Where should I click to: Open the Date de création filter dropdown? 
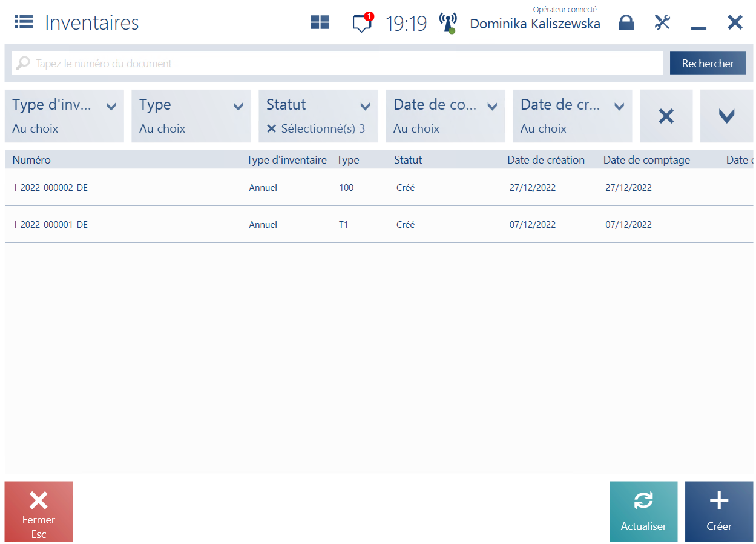573,116
